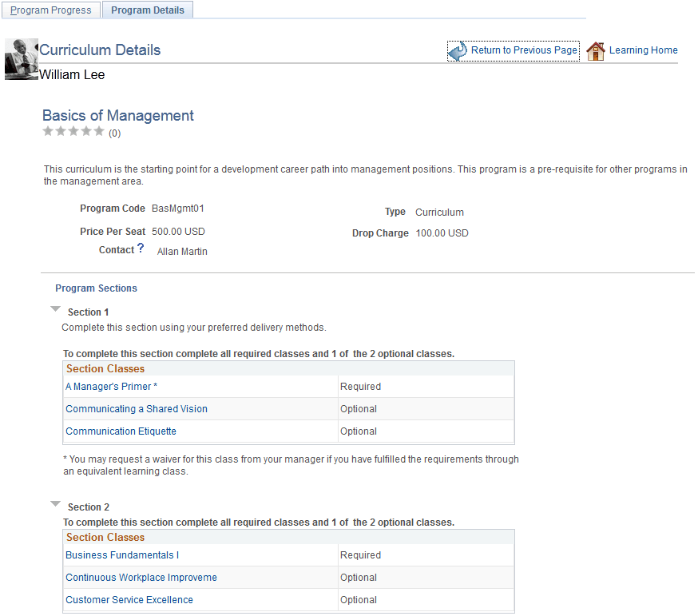Viewport: 698px width, 616px height.
Task: Select the Program Details tab
Action: (147, 10)
